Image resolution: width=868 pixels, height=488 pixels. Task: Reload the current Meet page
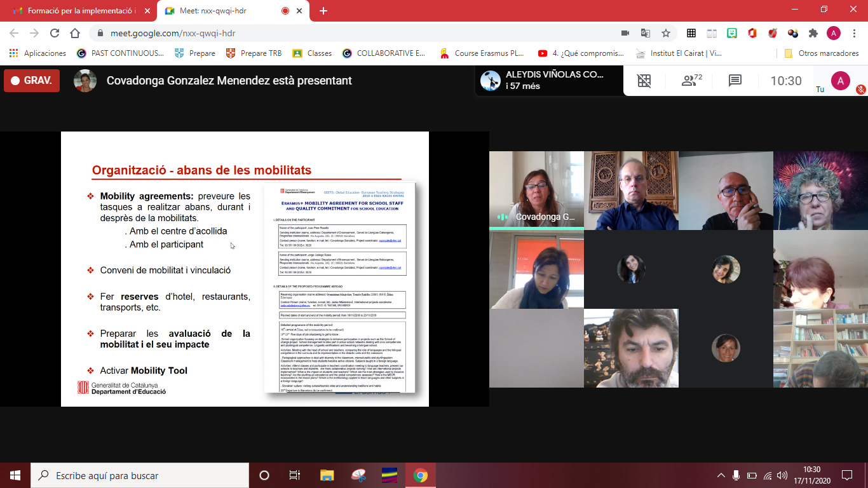pyautogui.click(x=55, y=33)
